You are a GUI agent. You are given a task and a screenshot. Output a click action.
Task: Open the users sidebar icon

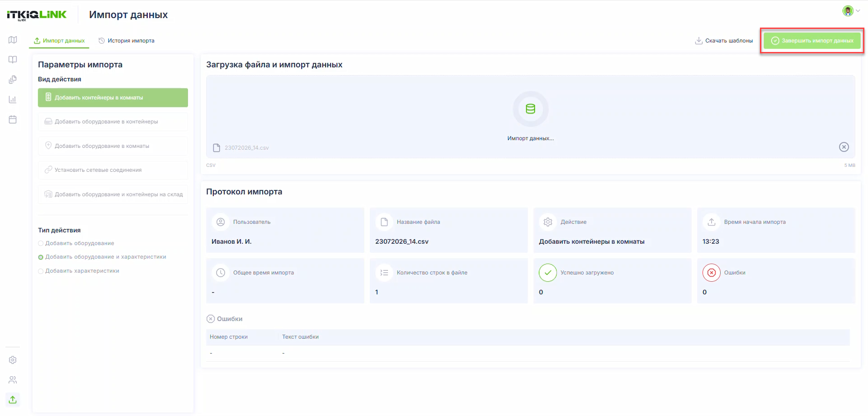(x=13, y=380)
